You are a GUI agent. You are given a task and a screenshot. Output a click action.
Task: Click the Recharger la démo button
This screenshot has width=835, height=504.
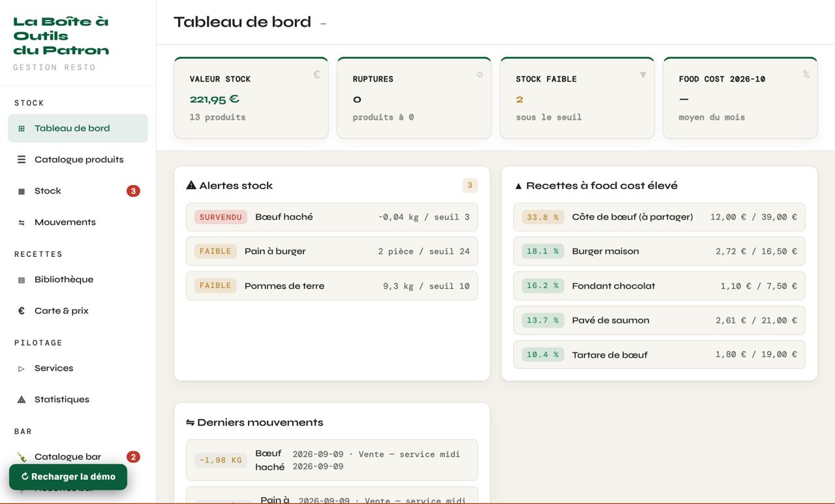click(68, 477)
